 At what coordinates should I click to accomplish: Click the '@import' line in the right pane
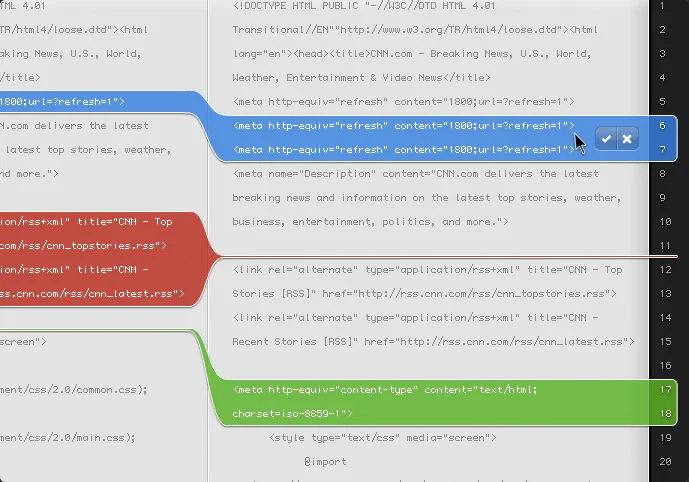(x=325, y=462)
